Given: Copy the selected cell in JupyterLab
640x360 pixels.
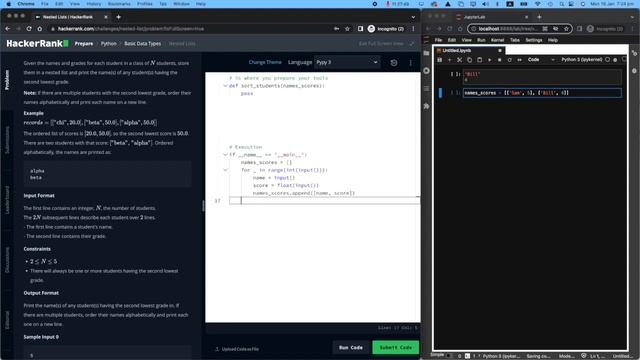Looking at the screenshot, I should click(469, 60).
